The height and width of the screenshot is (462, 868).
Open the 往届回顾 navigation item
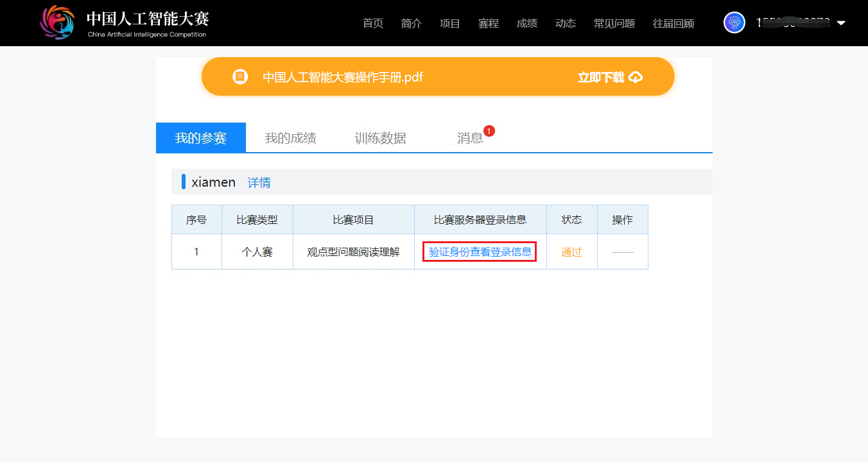[x=673, y=23]
